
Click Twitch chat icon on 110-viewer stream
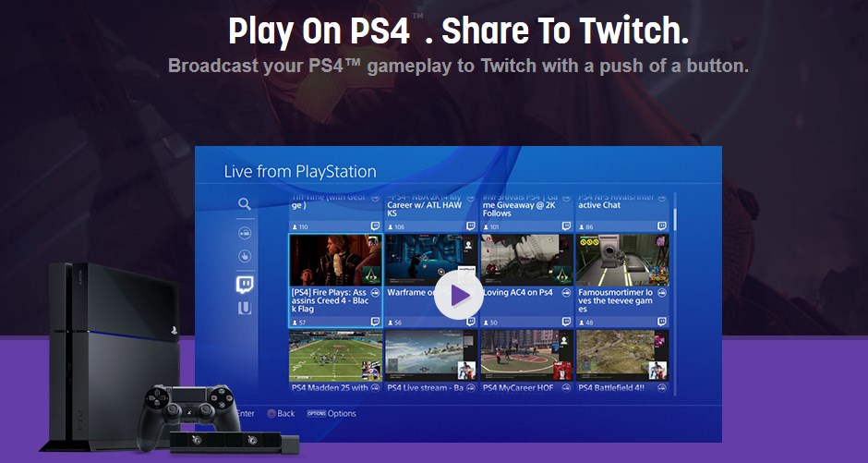click(375, 226)
